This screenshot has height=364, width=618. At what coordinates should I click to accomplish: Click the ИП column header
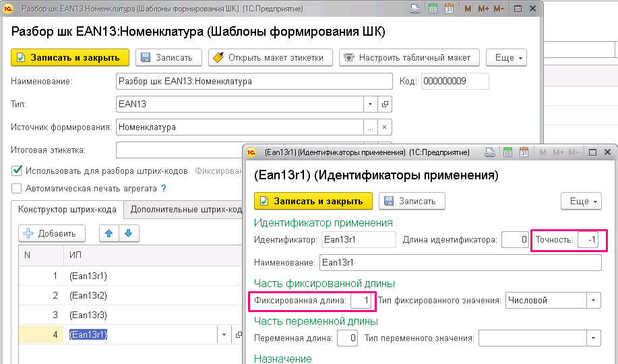[153, 255]
